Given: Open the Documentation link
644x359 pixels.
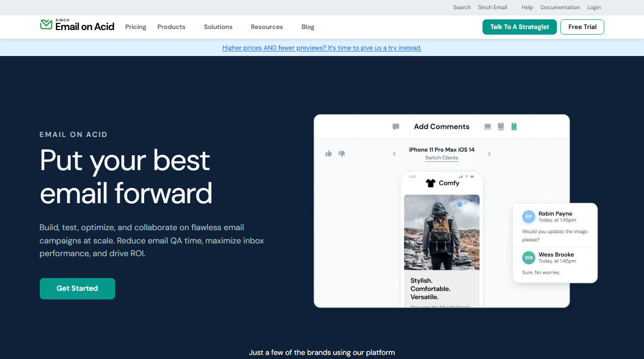Looking at the screenshot, I should pyautogui.click(x=560, y=7).
